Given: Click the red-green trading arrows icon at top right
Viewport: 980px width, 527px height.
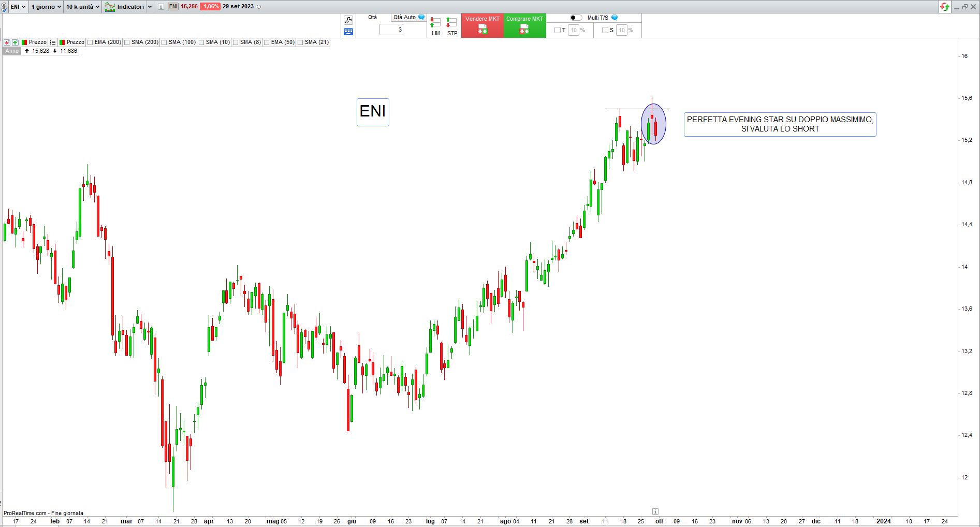Looking at the screenshot, I should (945, 7).
